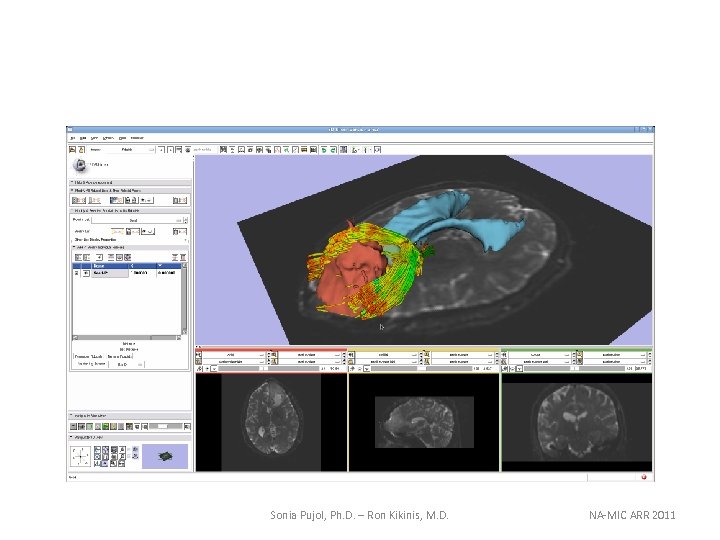
Task: Click inside the coronal slice image
Action: coord(578,422)
